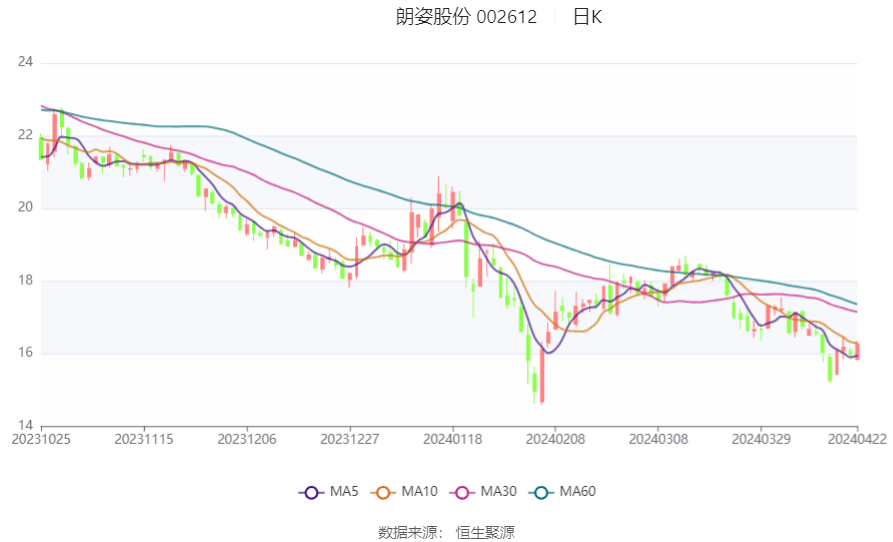
Task: Toggle the MA60 teal legend icon
Action: (x=541, y=492)
